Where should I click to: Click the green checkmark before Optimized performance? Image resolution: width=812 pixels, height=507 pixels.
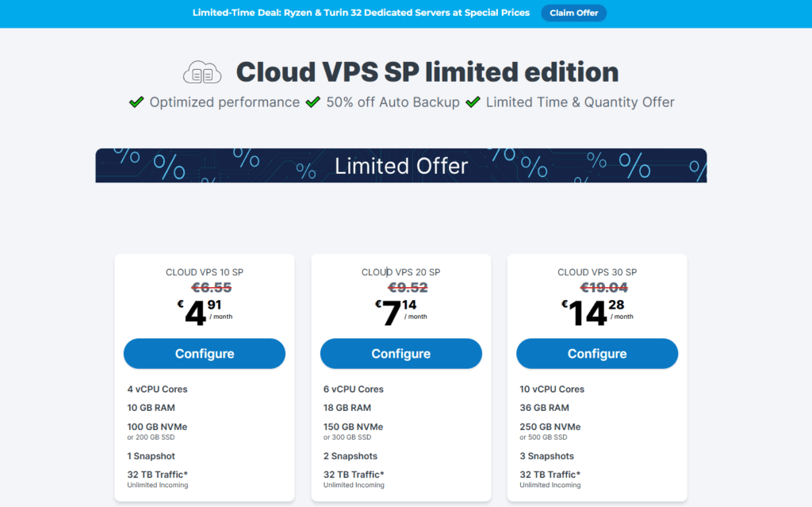click(136, 102)
